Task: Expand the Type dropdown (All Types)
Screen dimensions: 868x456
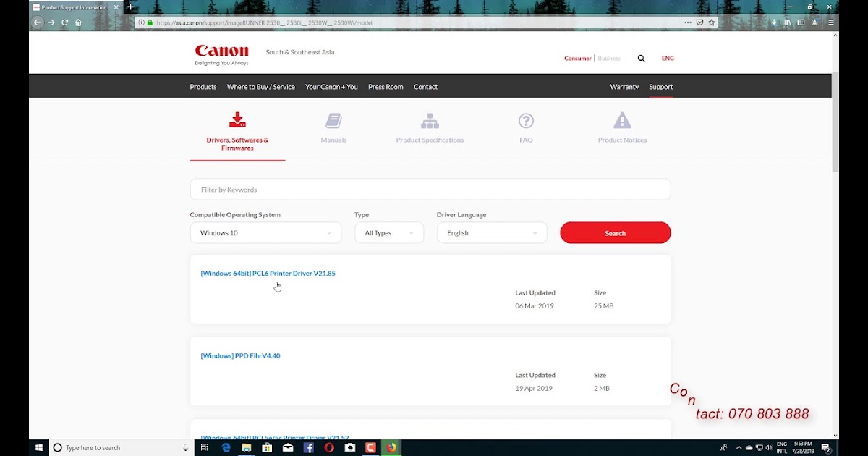Action: 389,233
